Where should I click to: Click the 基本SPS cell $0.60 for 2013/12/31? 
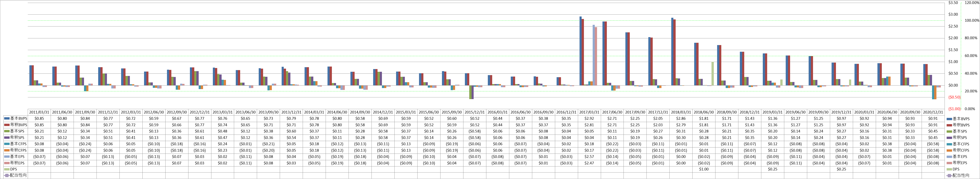(x=291, y=131)
